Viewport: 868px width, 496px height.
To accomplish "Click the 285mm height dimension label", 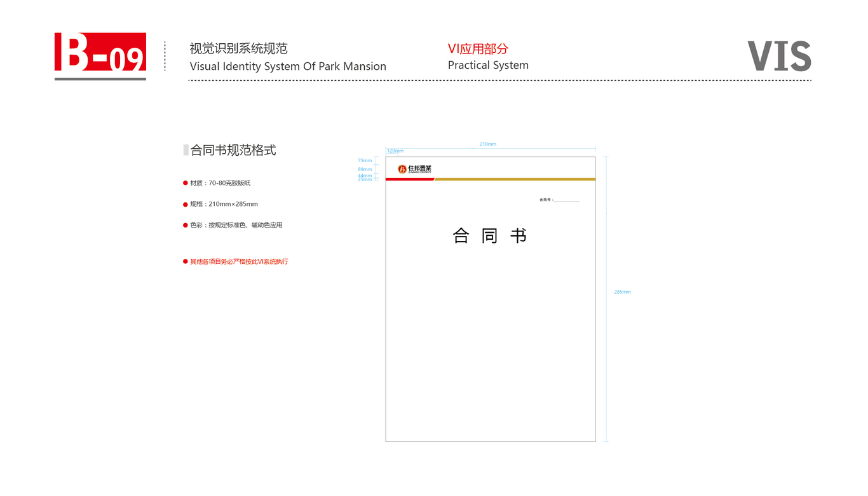I will [x=622, y=292].
